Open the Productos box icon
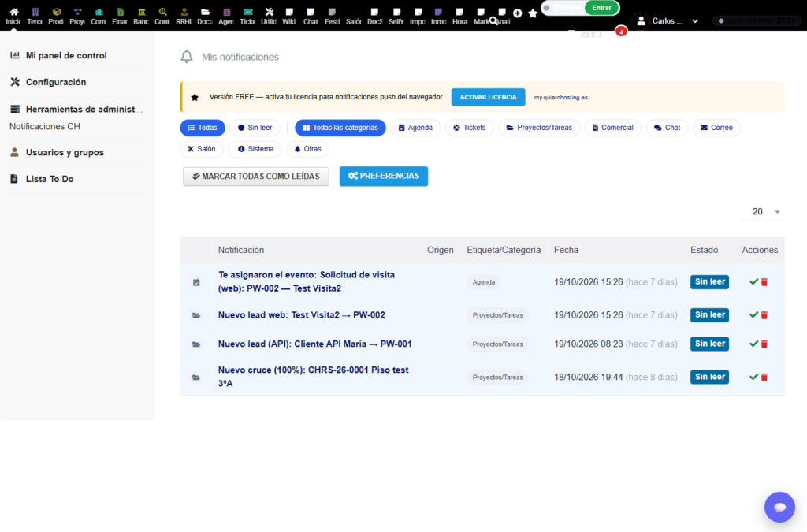 [x=56, y=12]
